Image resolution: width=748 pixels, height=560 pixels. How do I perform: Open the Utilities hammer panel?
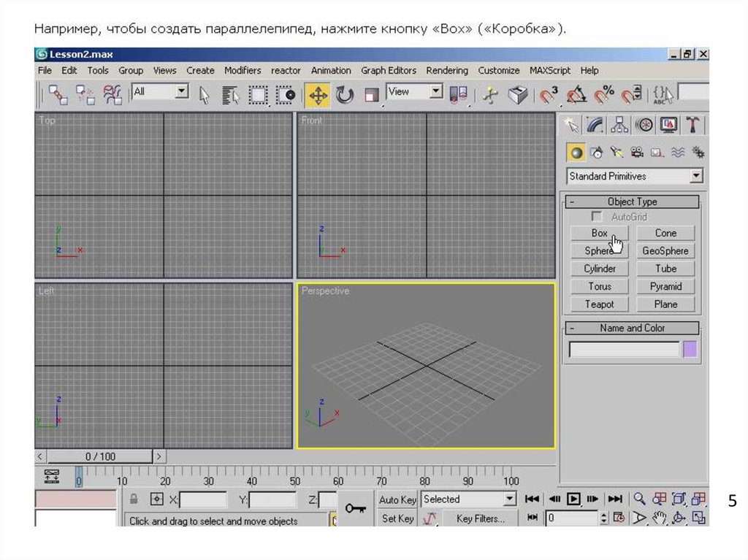click(692, 125)
